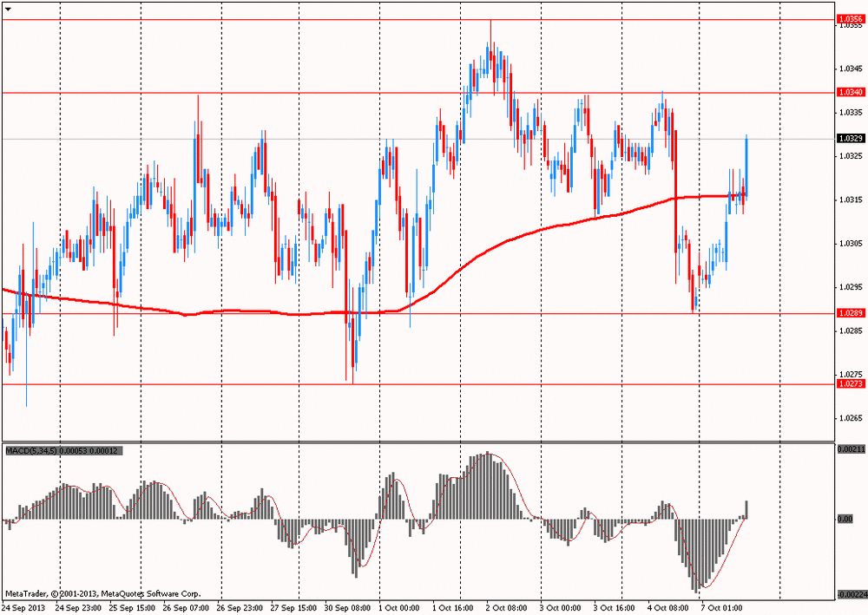The height and width of the screenshot is (615, 868).
Task: Click the 26 Sep 07:00 time label
Action: click(x=186, y=608)
